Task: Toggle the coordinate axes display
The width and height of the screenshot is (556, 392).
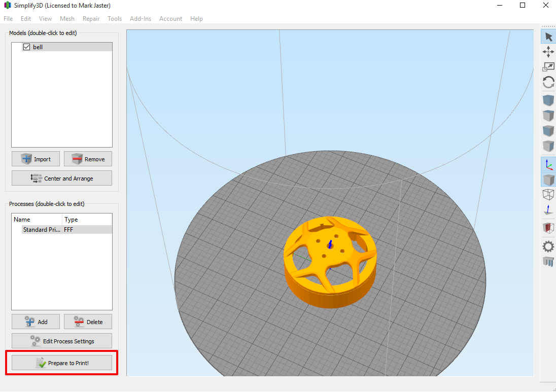Action: click(548, 164)
